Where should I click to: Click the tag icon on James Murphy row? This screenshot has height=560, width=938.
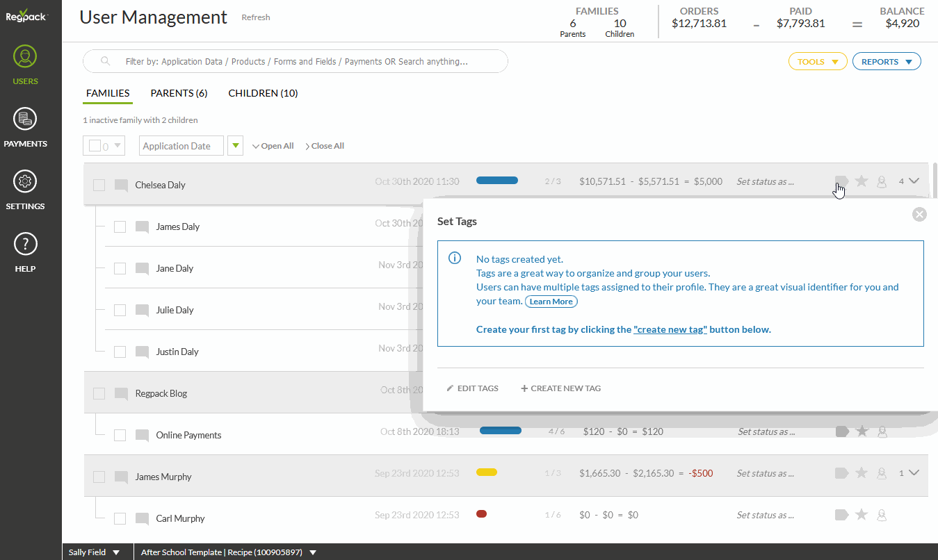[x=841, y=473]
